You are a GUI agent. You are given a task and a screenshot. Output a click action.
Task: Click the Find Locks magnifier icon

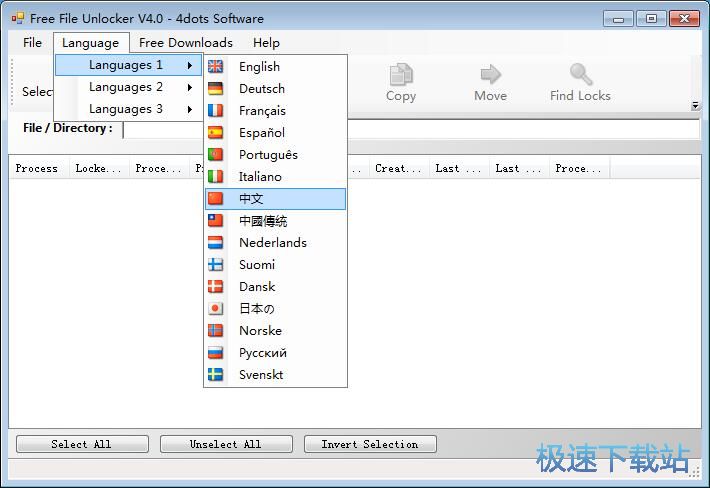click(x=581, y=74)
